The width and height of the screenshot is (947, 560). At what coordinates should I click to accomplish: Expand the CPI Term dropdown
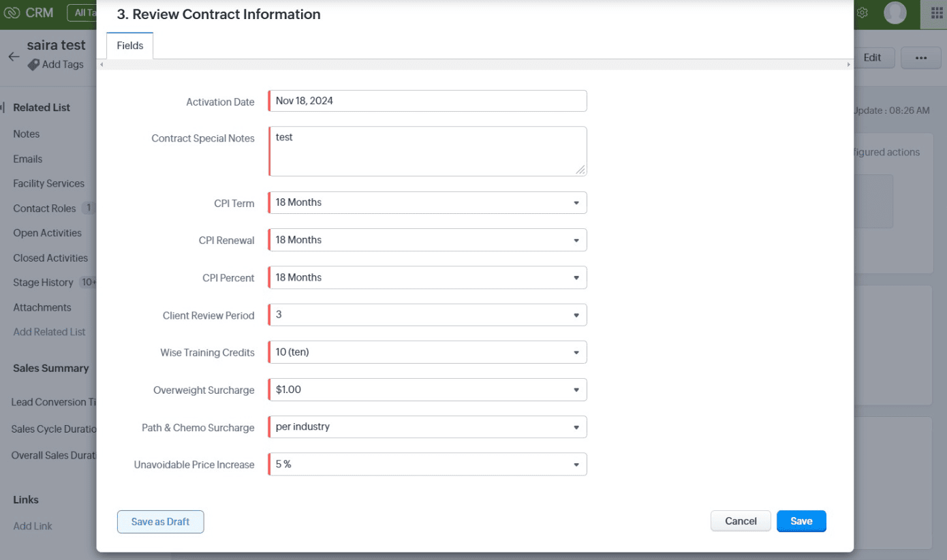(x=576, y=203)
